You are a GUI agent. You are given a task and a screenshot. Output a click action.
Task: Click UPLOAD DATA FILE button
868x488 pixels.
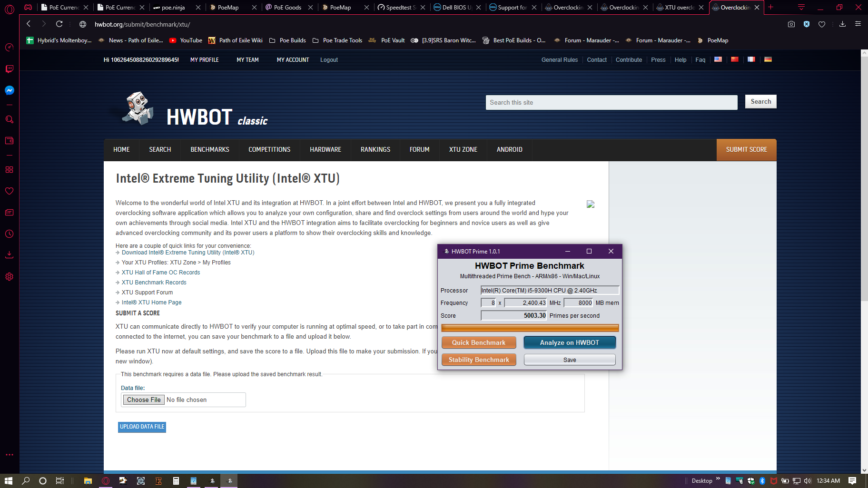tap(142, 427)
